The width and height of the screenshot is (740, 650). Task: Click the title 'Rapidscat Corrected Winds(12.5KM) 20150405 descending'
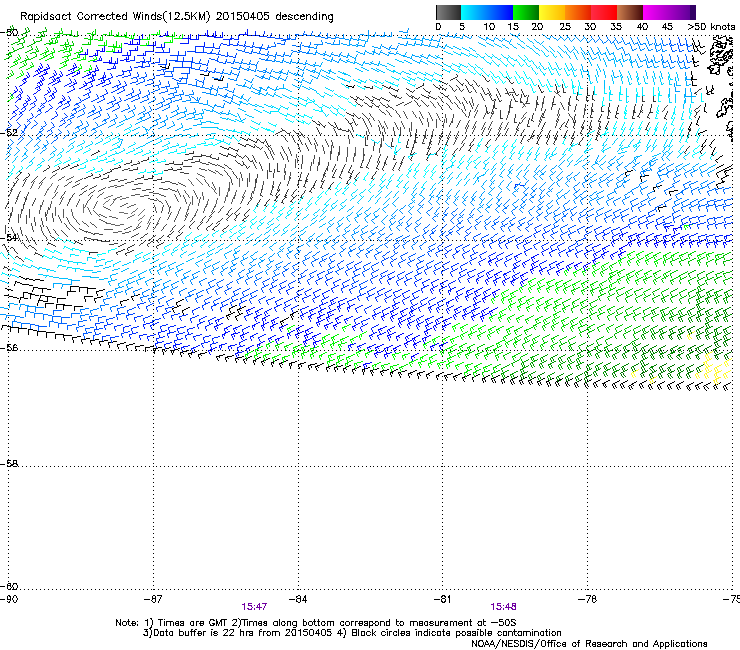(177, 17)
